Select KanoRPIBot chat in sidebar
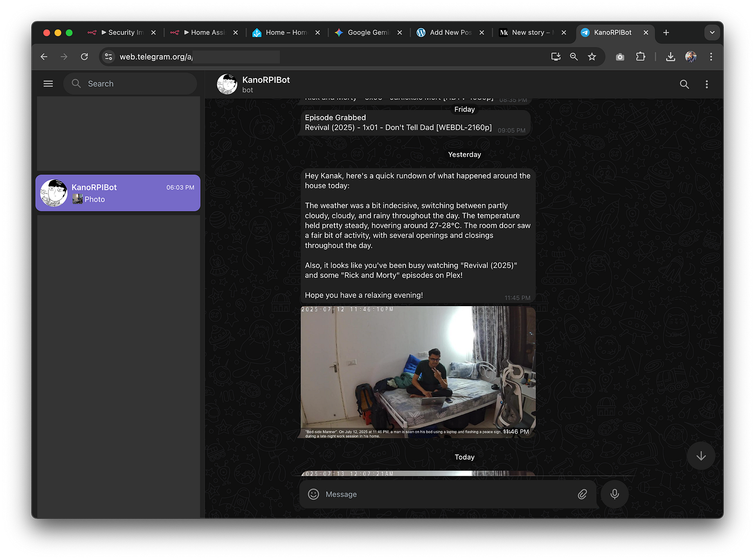The height and width of the screenshot is (560, 755). tap(118, 193)
